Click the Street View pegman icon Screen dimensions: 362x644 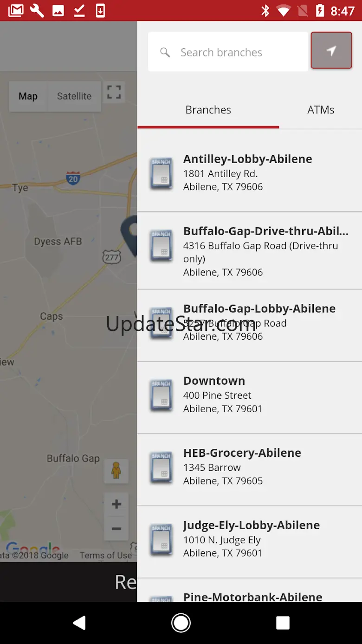[116, 471]
